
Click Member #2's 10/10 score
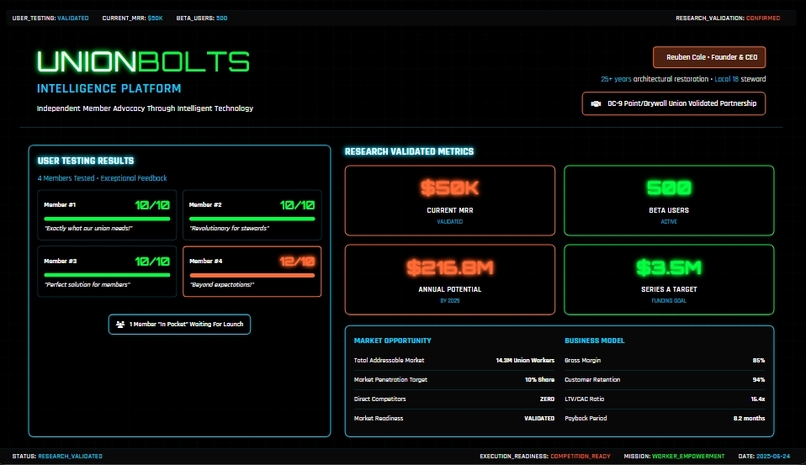coord(297,205)
